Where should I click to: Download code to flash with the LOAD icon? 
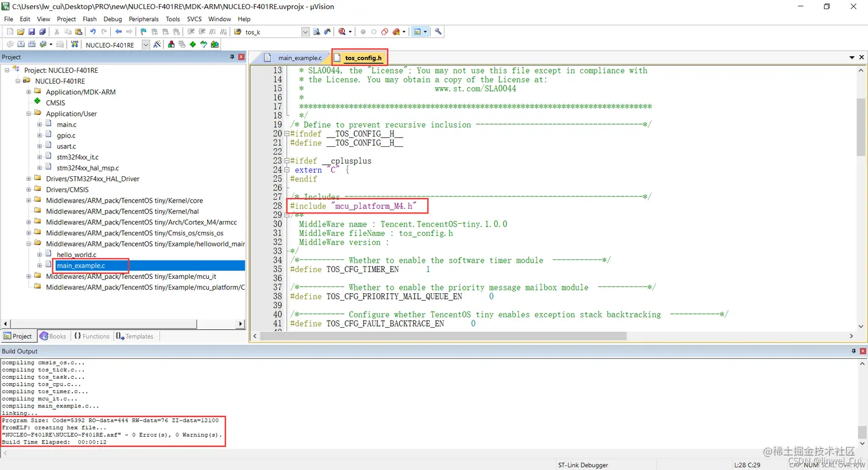point(75,44)
